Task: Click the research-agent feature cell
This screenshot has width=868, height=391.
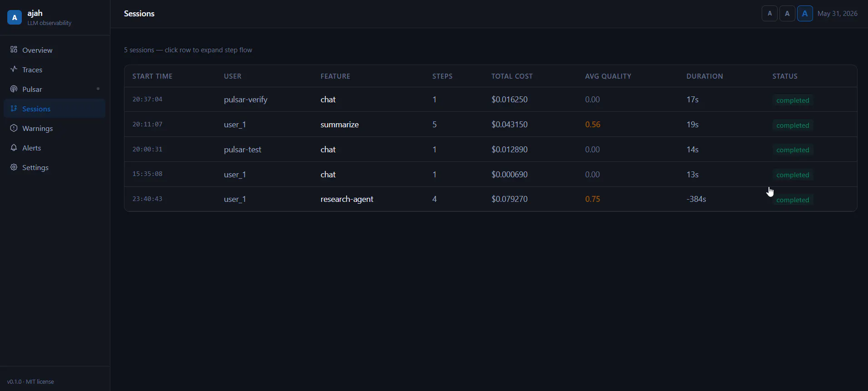Action: coord(347,199)
